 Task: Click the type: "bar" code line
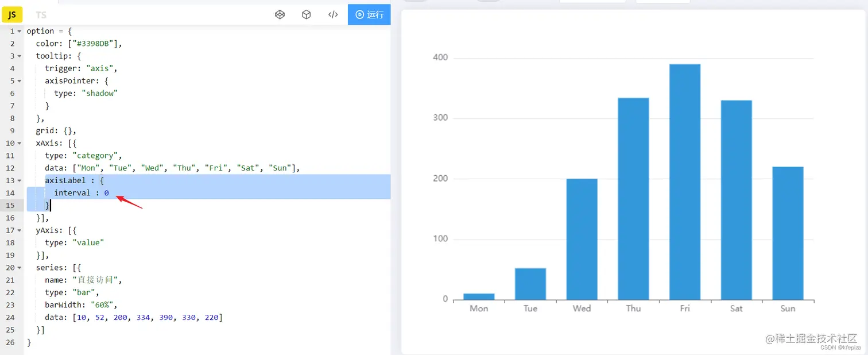coord(72,292)
